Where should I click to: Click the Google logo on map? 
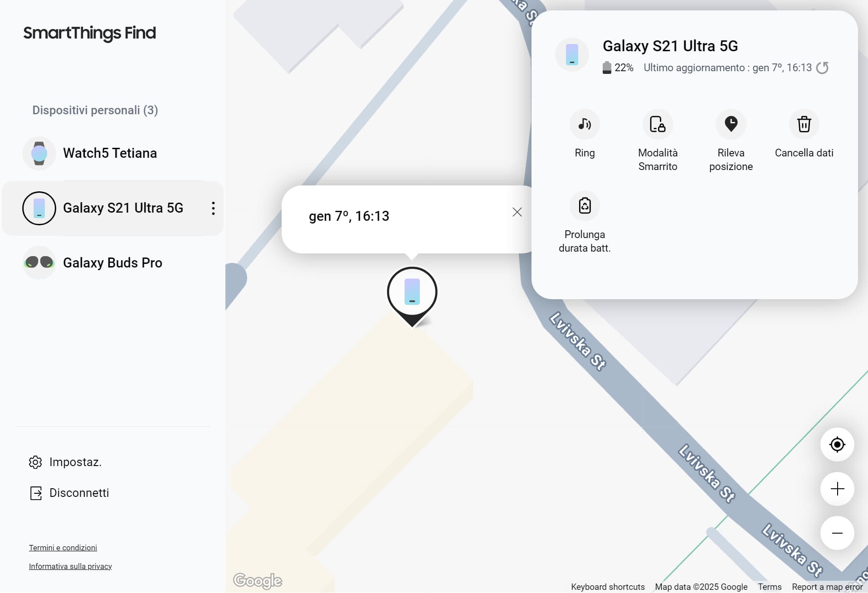(258, 581)
